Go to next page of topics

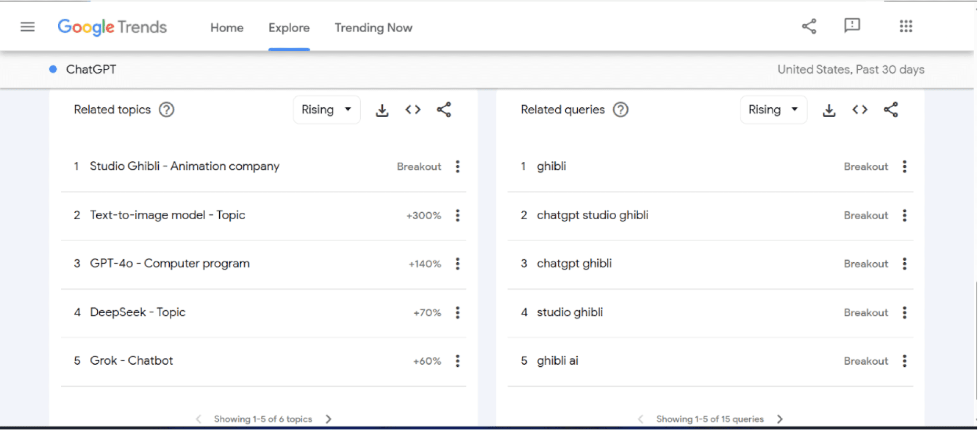pos(330,420)
